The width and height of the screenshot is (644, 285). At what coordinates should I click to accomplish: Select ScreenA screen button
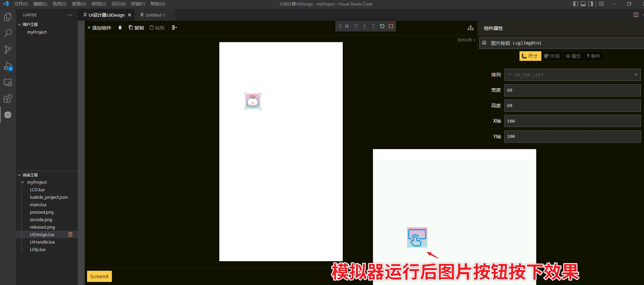[x=99, y=276]
